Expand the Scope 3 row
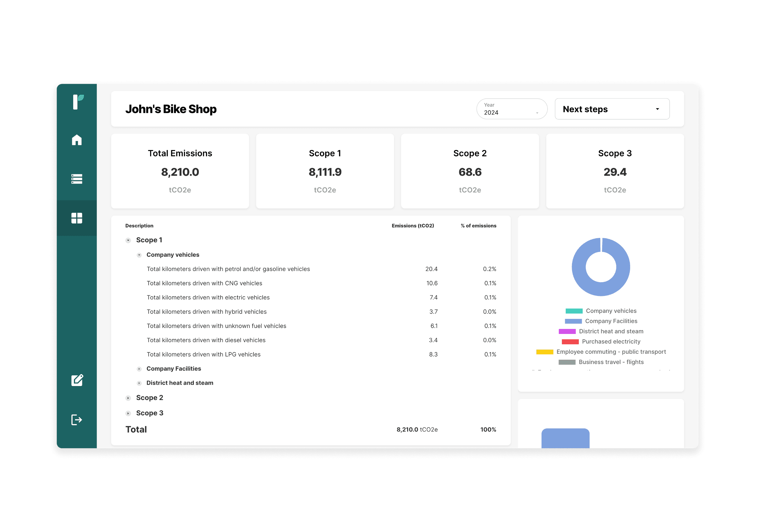This screenshot has height=532, width=757. click(x=128, y=413)
